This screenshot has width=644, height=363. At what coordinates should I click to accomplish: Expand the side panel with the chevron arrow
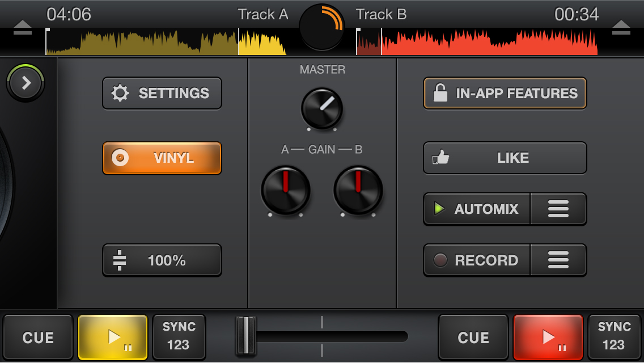tap(26, 83)
